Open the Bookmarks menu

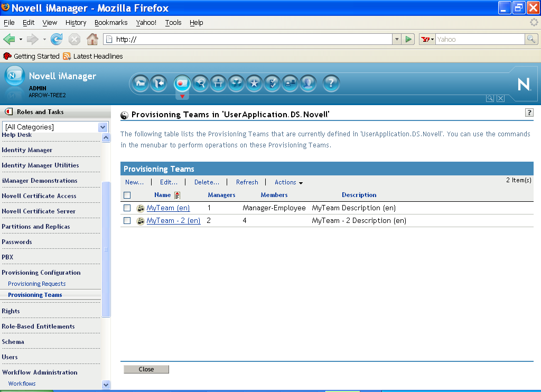pyautogui.click(x=111, y=22)
